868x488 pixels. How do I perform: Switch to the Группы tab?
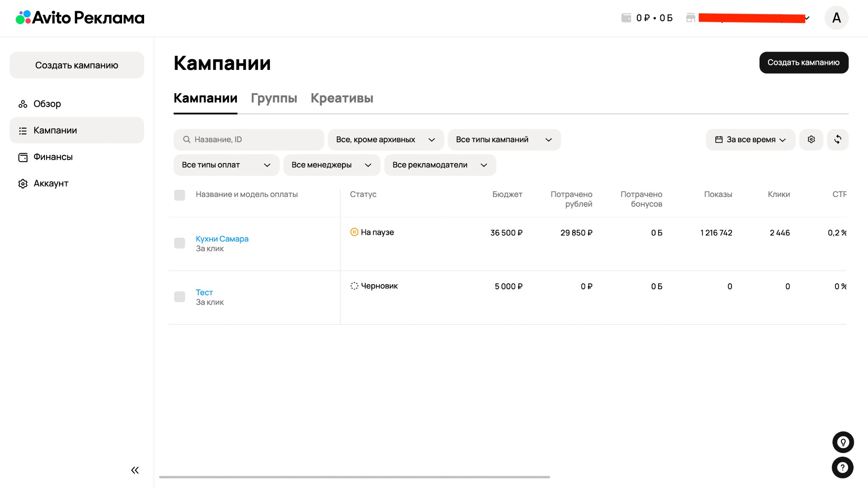coord(274,98)
